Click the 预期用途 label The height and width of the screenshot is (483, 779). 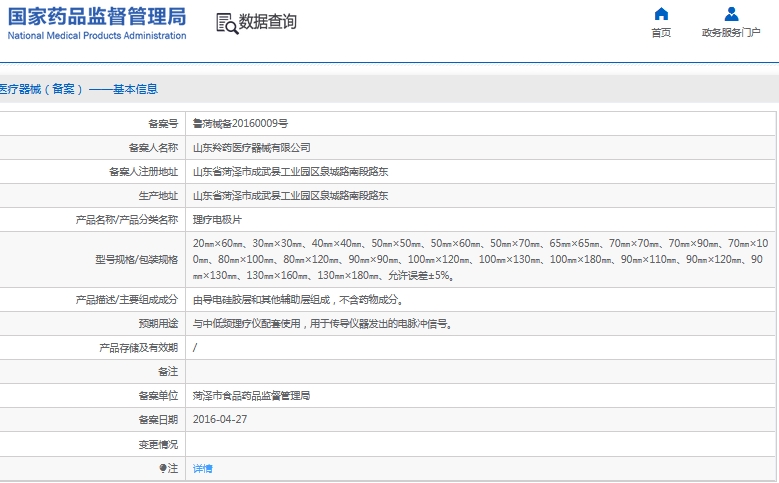pyautogui.click(x=158, y=323)
